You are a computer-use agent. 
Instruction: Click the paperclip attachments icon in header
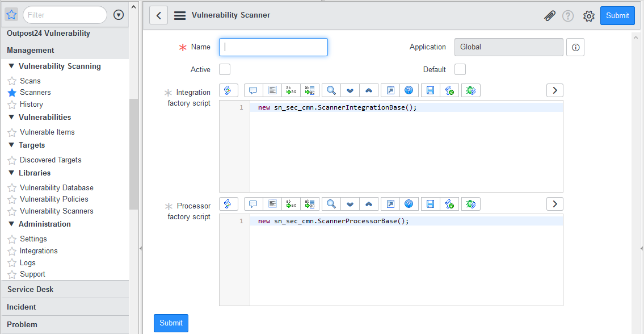point(549,16)
